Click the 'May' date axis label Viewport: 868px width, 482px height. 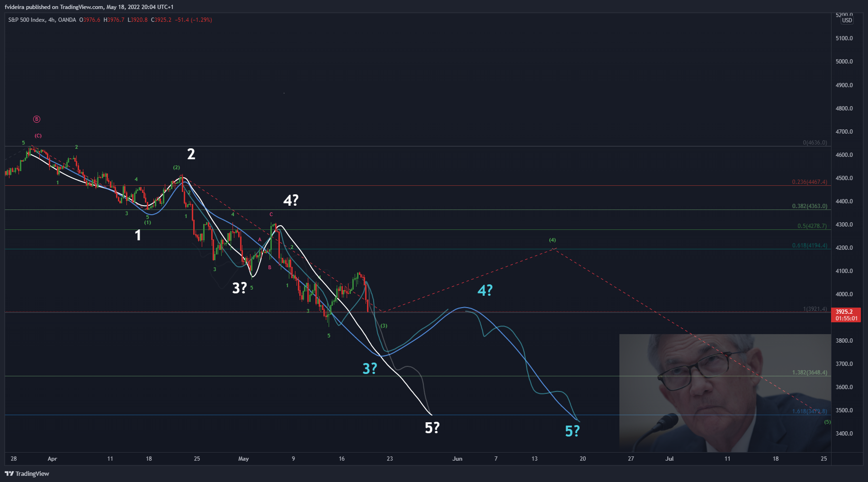pyautogui.click(x=243, y=459)
